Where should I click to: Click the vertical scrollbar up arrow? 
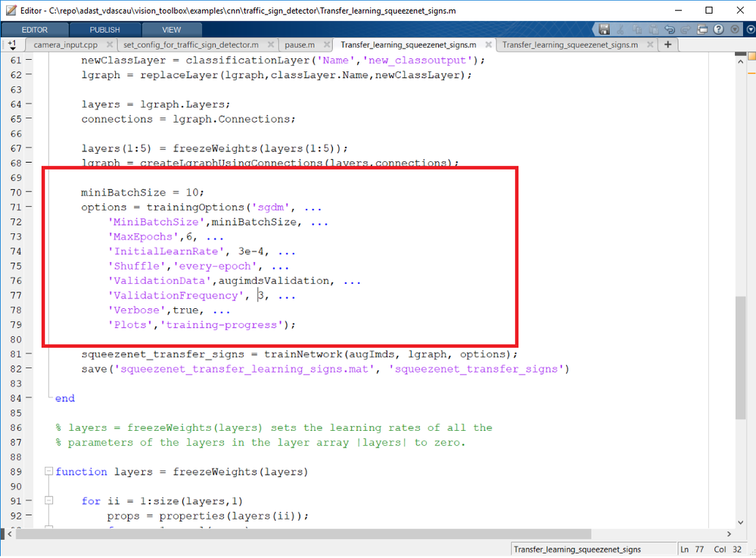tap(741, 62)
